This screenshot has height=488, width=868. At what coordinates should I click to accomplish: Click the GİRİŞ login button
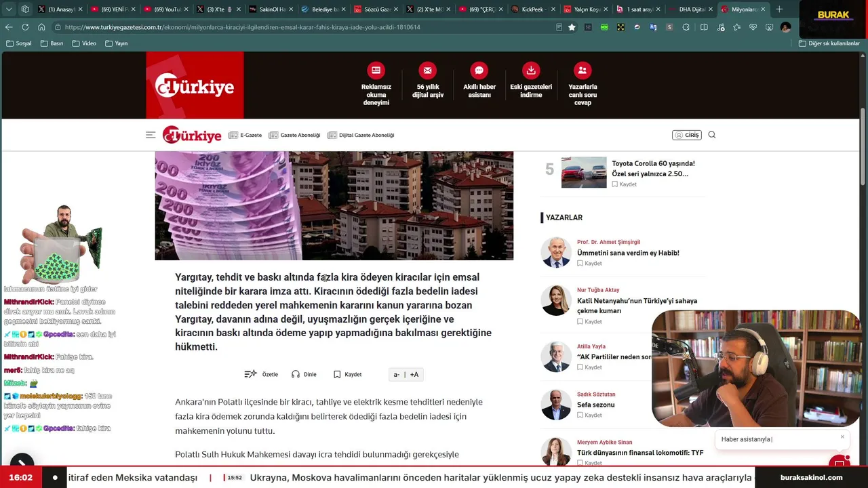click(686, 135)
